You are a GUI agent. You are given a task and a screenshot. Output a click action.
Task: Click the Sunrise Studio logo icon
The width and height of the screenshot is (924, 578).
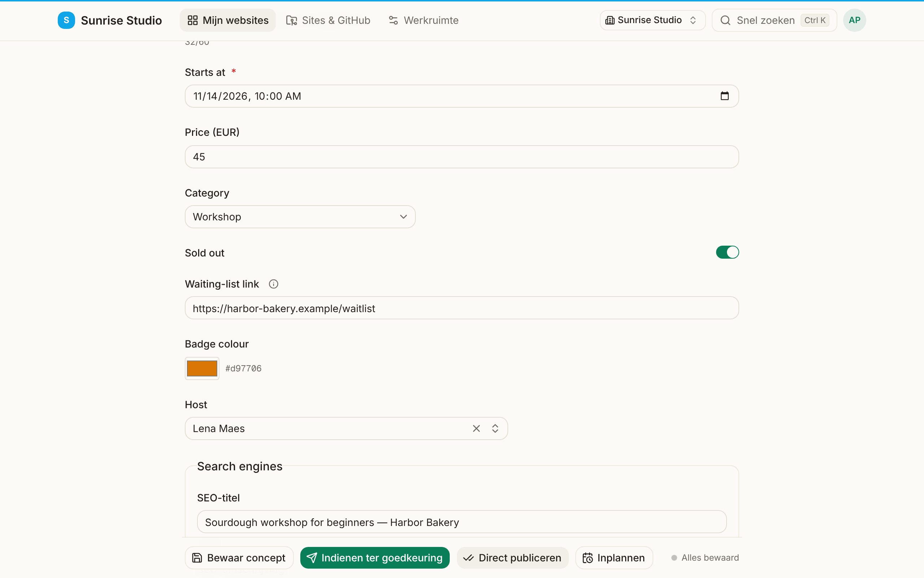pos(66,20)
